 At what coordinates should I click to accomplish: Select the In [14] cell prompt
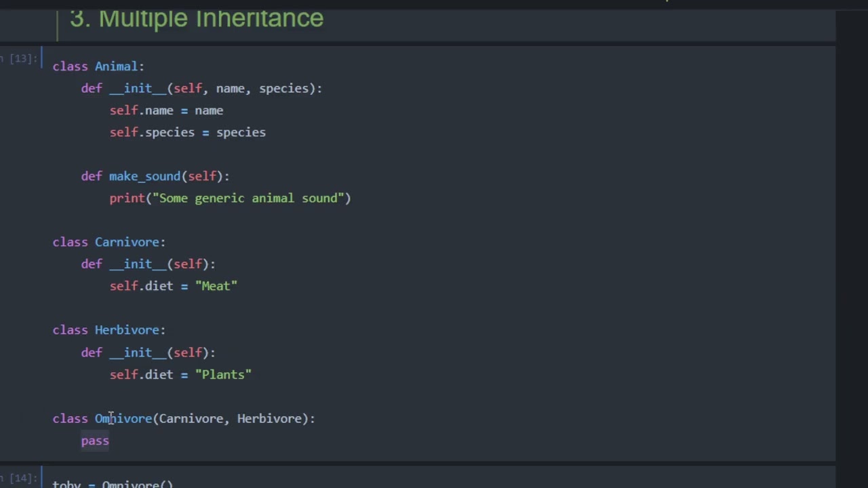[19, 479]
